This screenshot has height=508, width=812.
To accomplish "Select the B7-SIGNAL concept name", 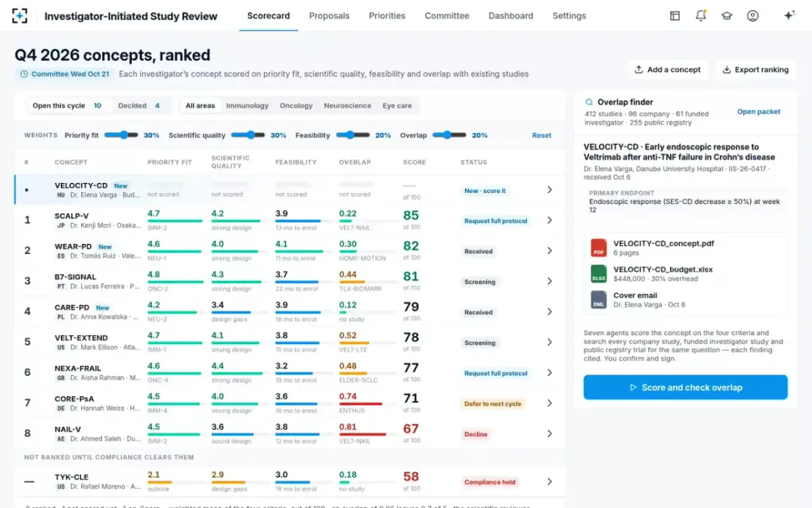I will pyautogui.click(x=75, y=277).
